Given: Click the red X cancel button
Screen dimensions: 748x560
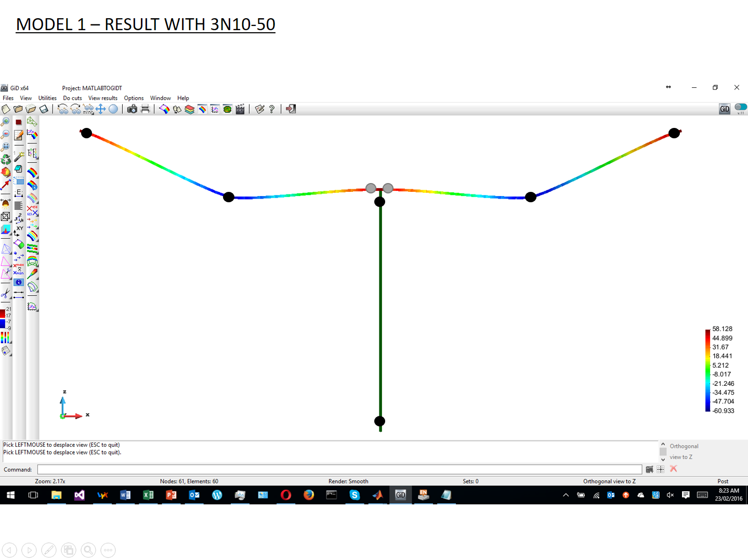Looking at the screenshot, I should 674,469.
